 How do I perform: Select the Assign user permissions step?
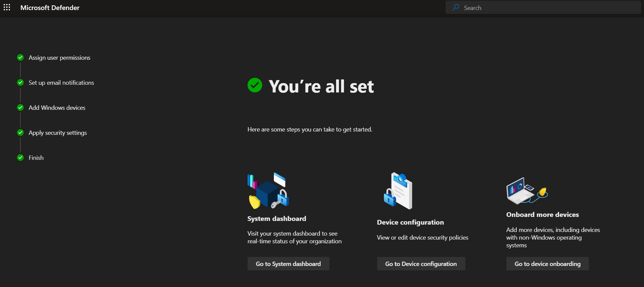pyautogui.click(x=59, y=58)
